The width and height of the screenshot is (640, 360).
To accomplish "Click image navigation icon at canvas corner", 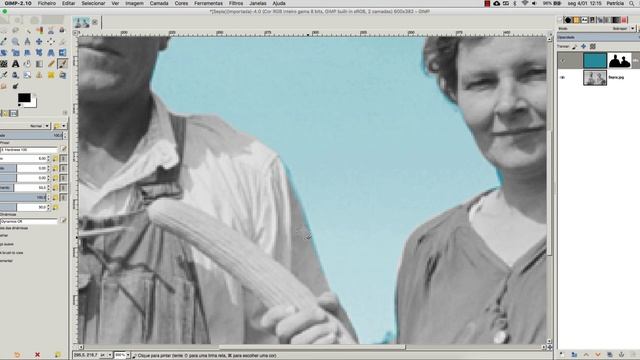I will pos(550,347).
